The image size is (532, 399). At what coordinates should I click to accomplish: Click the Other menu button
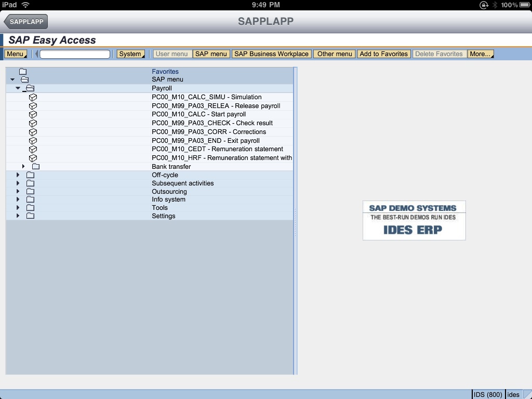pyautogui.click(x=335, y=54)
